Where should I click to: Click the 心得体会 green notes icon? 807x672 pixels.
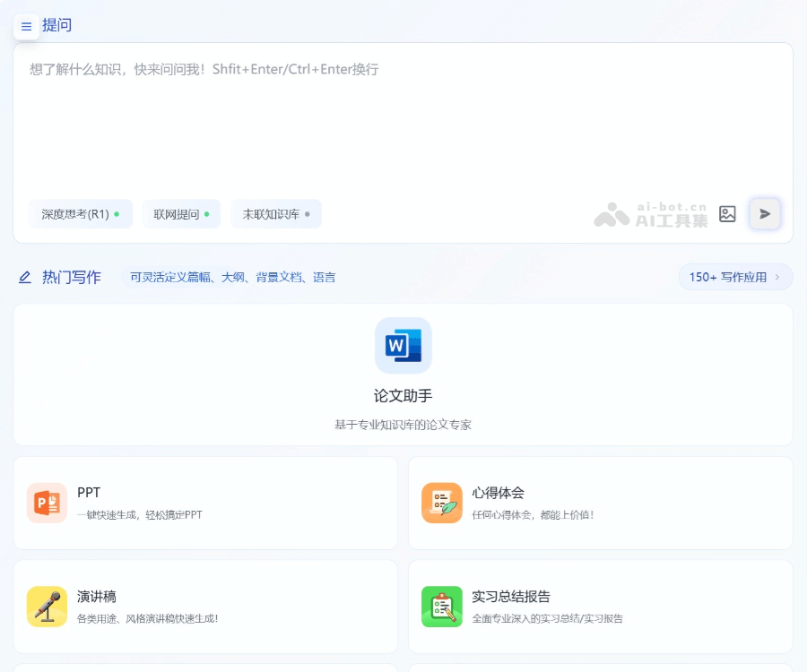tap(441, 504)
